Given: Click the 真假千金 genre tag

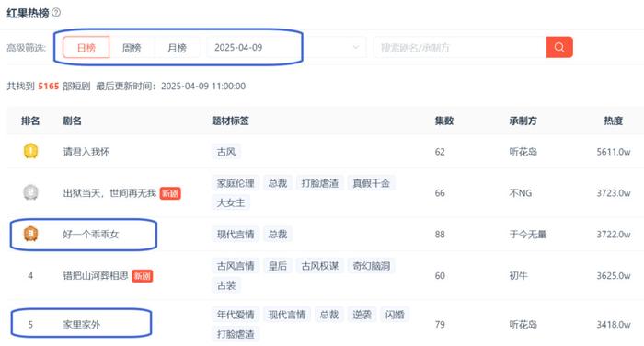Looking at the screenshot, I should click(372, 183).
